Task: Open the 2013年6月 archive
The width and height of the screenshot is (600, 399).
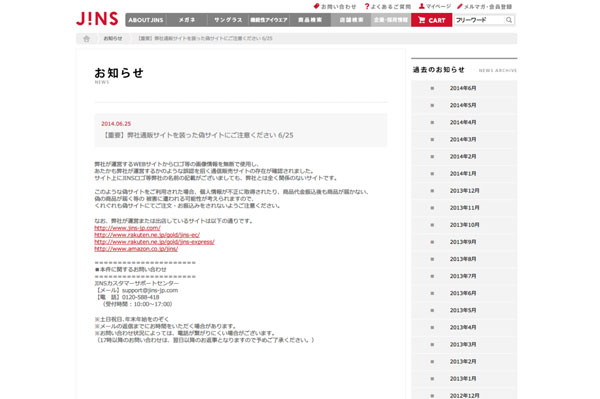Action: (464, 293)
